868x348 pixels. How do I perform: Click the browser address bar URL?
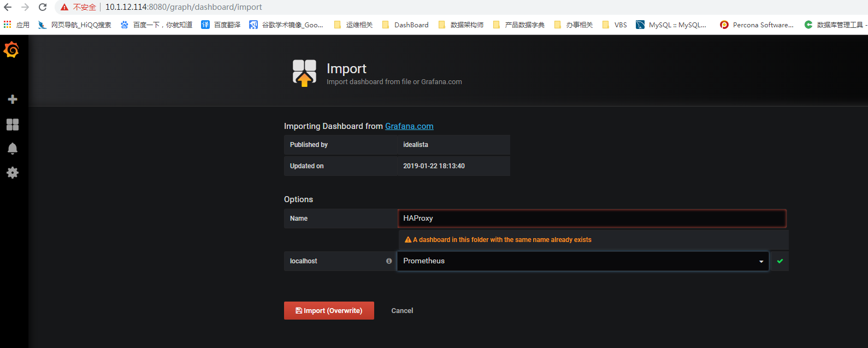point(184,7)
